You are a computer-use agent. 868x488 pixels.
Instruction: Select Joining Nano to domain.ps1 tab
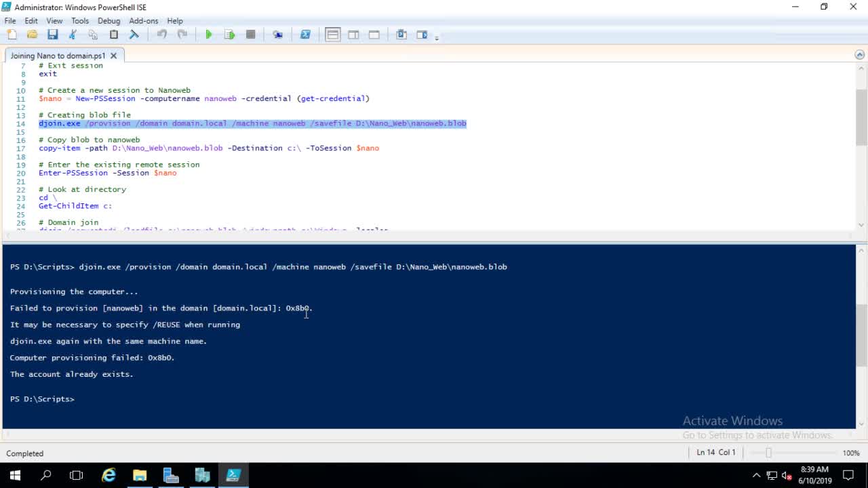[x=58, y=56]
